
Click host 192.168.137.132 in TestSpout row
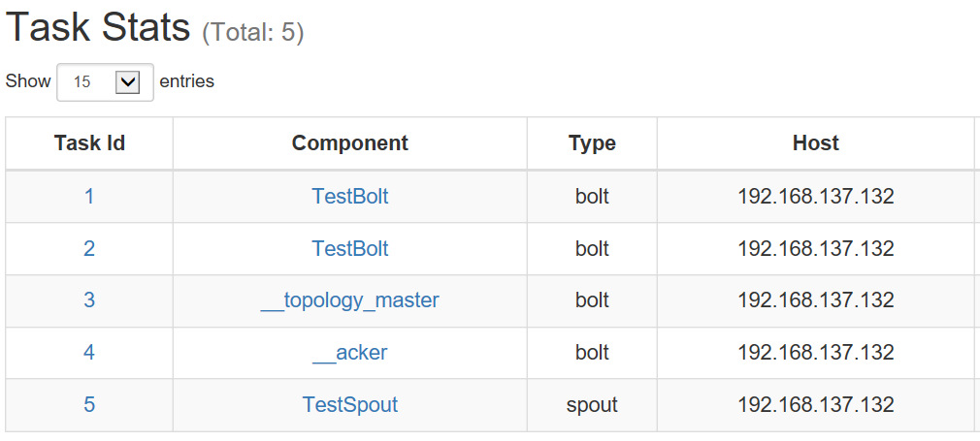(x=815, y=404)
